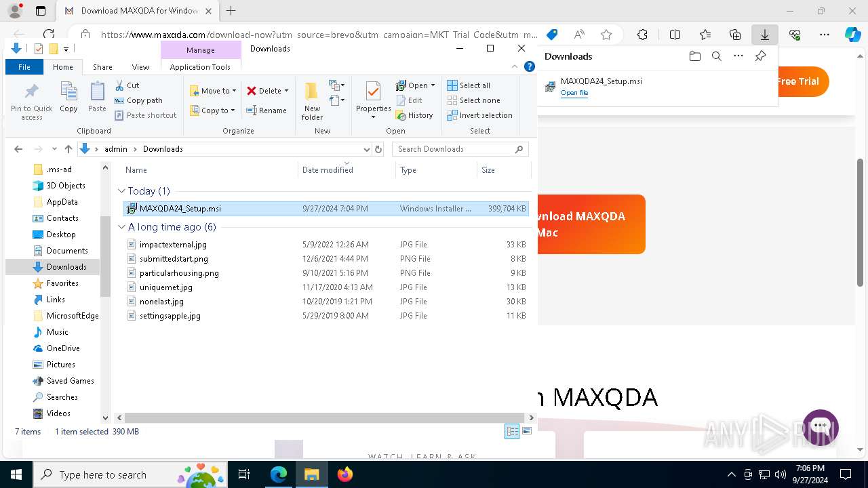This screenshot has height=488, width=868.
Task: Switch to large icons view layout
Action: point(527,431)
